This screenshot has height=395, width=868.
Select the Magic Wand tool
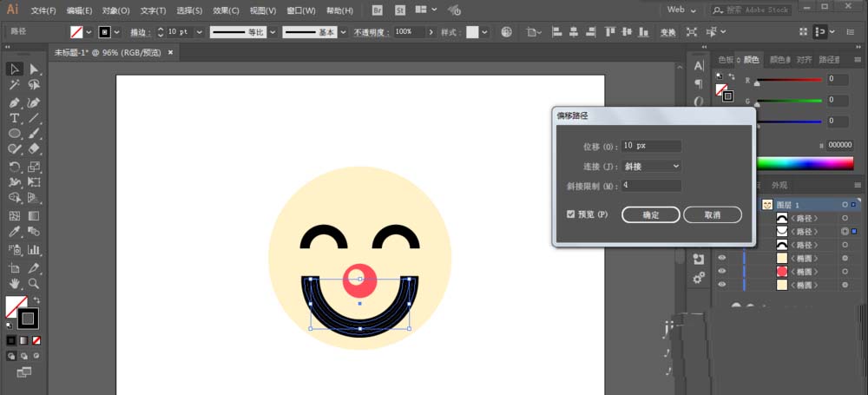(15, 85)
